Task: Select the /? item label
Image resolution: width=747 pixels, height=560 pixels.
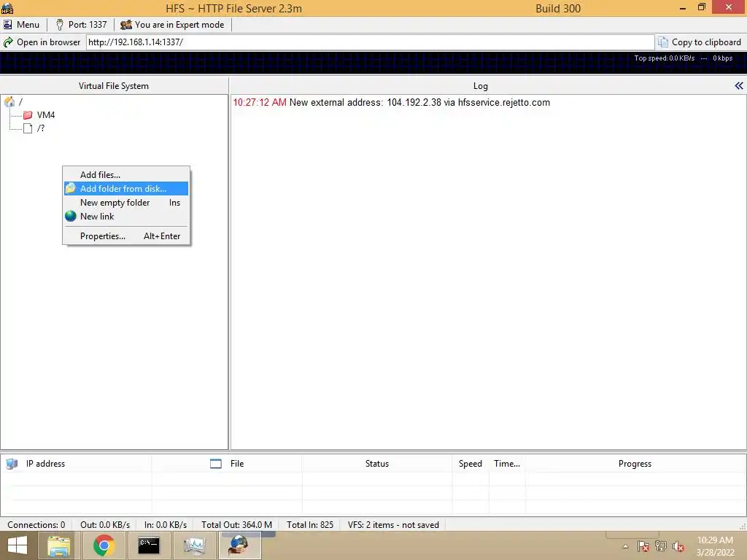Action: [41, 128]
